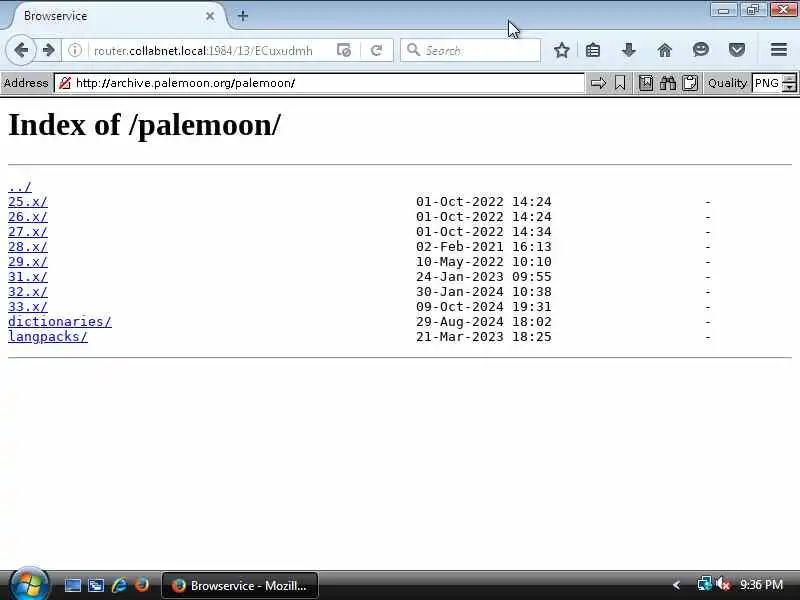Open the 31.x/ directory link
This screenshot has height=600, width=800.
(28, 277)
